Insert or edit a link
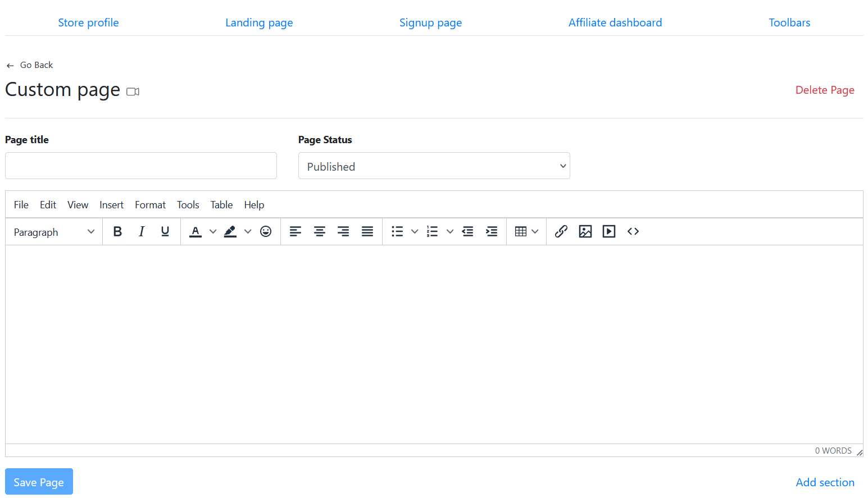Image resolution: width=868 pixels, height=498 pixels. pyautogui.click(x=561, y=231)
